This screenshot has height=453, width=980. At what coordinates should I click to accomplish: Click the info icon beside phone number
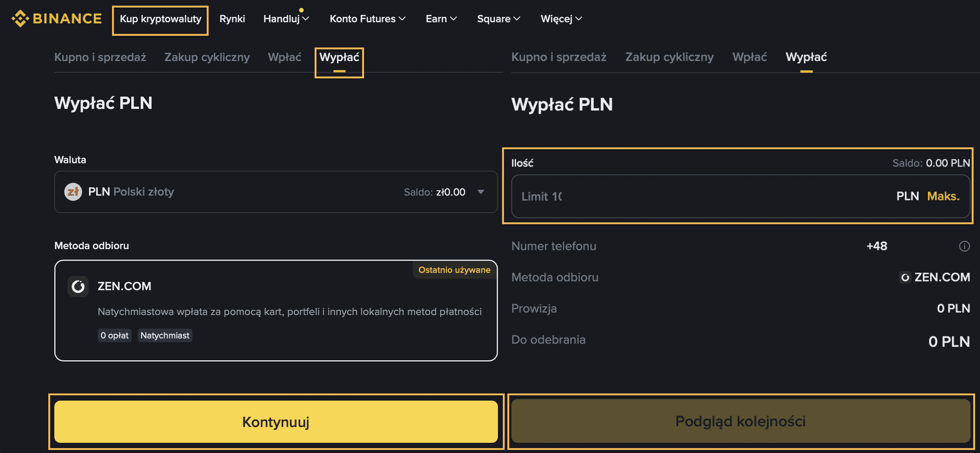pos(964,246)
